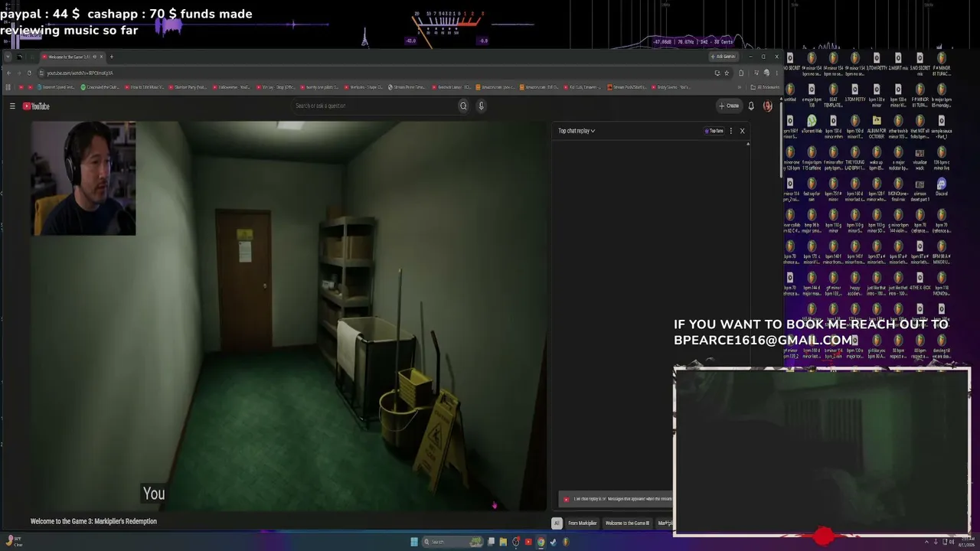The height and width of the screenshot is (551, 980).
Task: Click the YouTube Create button
Action: (x=729, y=106)
